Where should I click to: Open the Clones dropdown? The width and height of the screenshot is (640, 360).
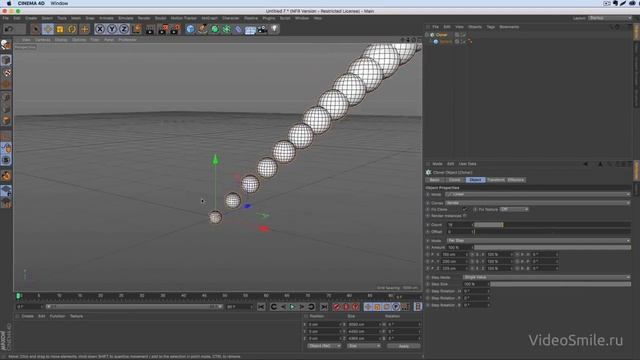(x=538, y=202)
